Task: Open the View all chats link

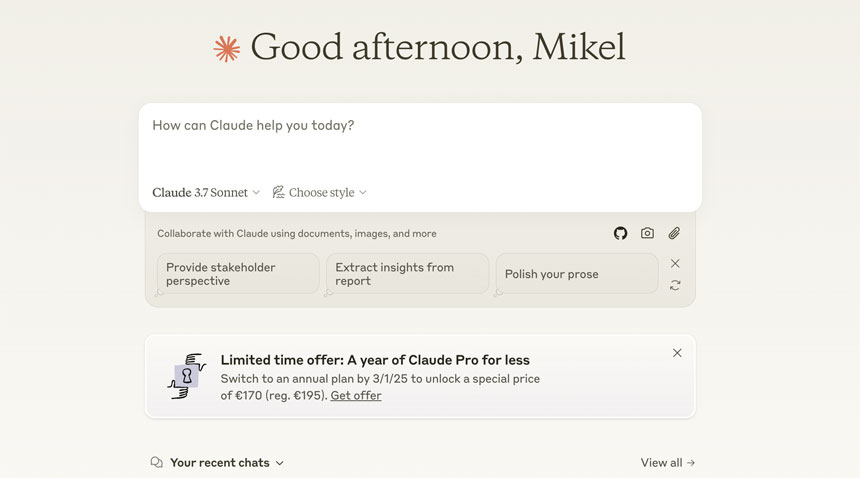Action: pyautogui.click(x=667, y=463)
